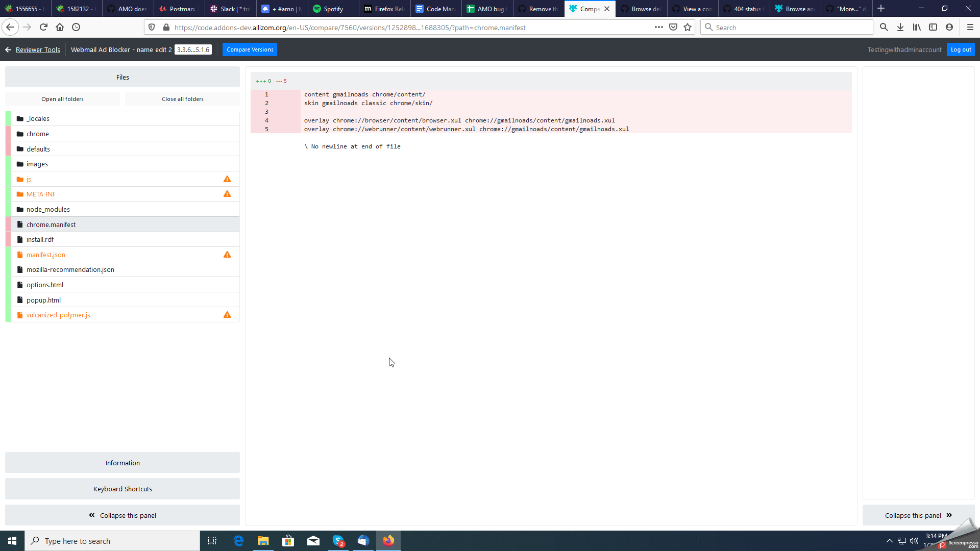The width and height of the screenshot is (980, 551).
Task: Follow the Reviewer Tools link
Action: click(38, 49)
